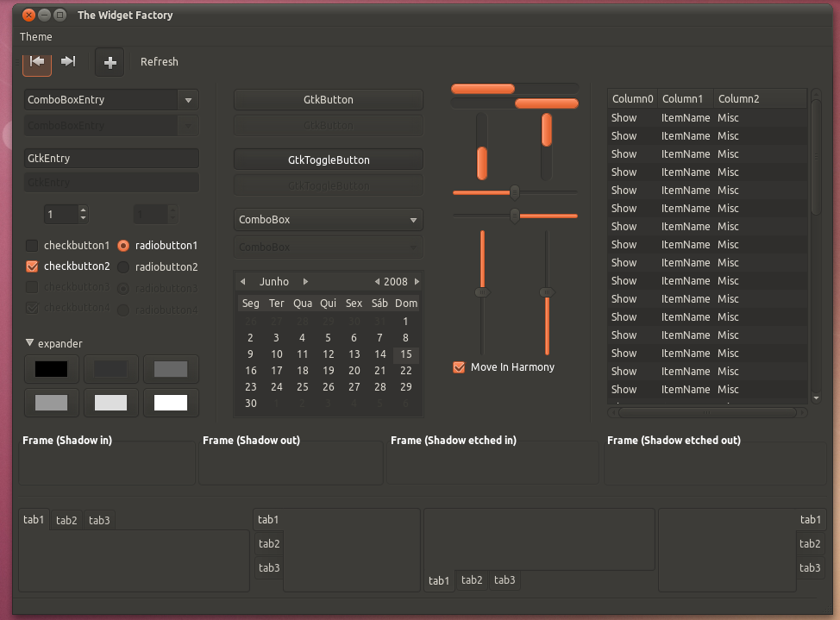Image resolution: width=840 pixels, height=620 pixels.
Task: Open the ComboBox dropdown list
Action: click(x=328, y=220)
